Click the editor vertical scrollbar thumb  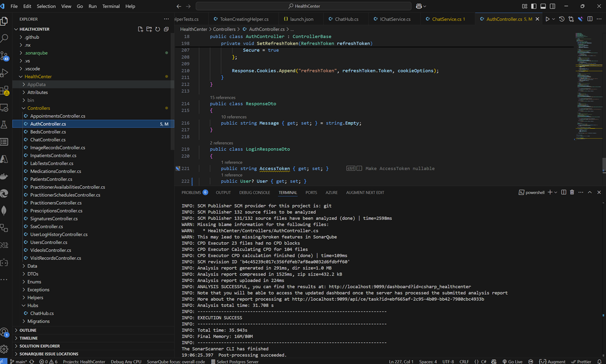click(x=604, y=165)
